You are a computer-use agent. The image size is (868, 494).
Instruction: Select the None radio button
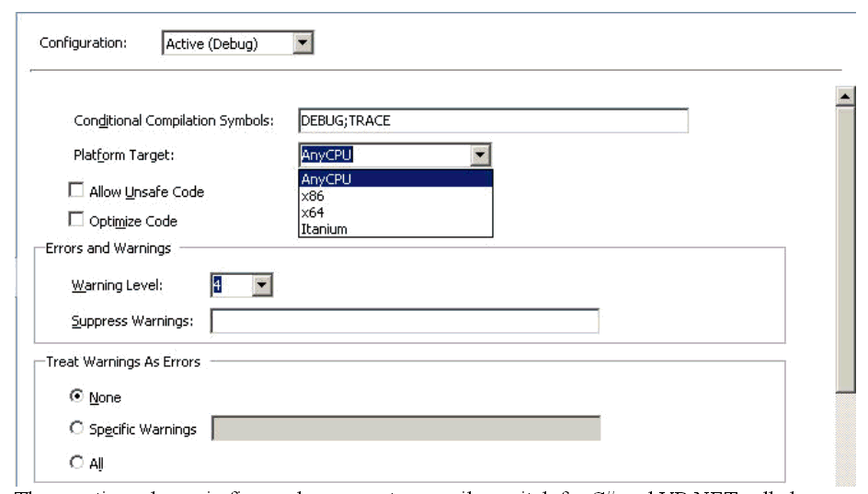[x=77, y=396]
